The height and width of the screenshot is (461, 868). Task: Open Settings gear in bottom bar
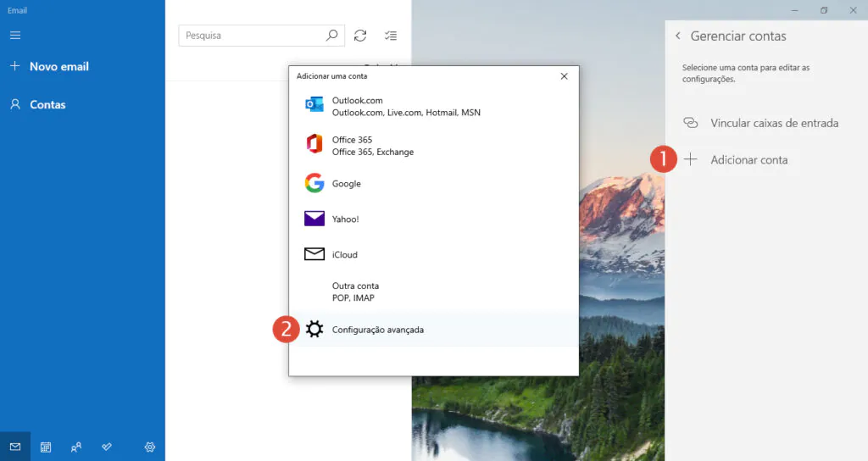click(x=150, y=447)
